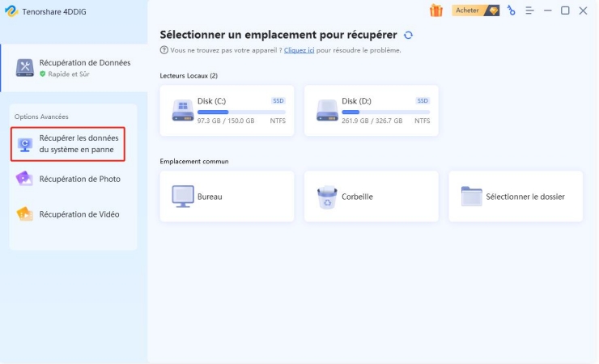
Task: Click the Disk (D:) usage bar
Action: tap(386, 112)
